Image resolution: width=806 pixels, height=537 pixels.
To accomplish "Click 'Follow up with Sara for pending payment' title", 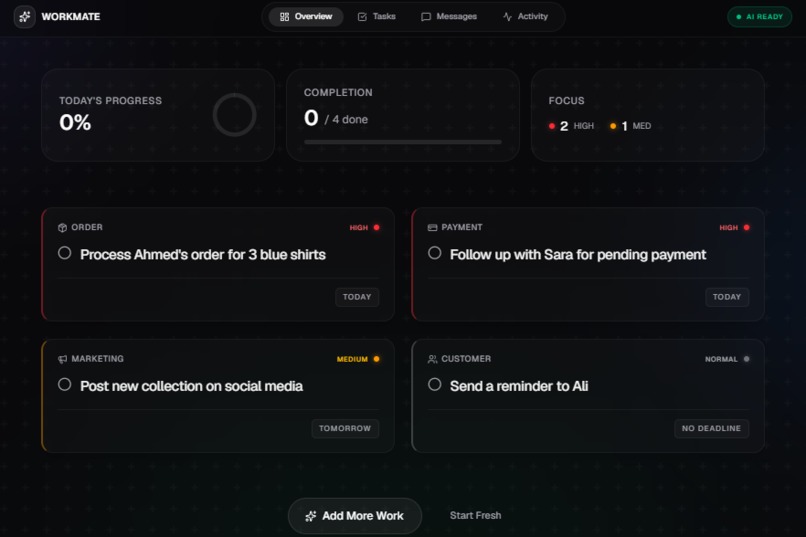I will [x=578, y=254].
